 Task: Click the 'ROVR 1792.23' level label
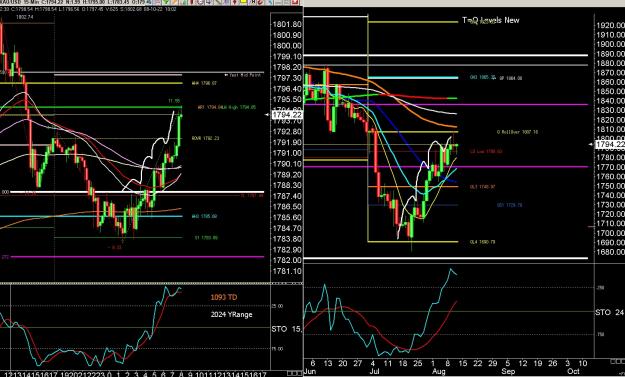205,138
